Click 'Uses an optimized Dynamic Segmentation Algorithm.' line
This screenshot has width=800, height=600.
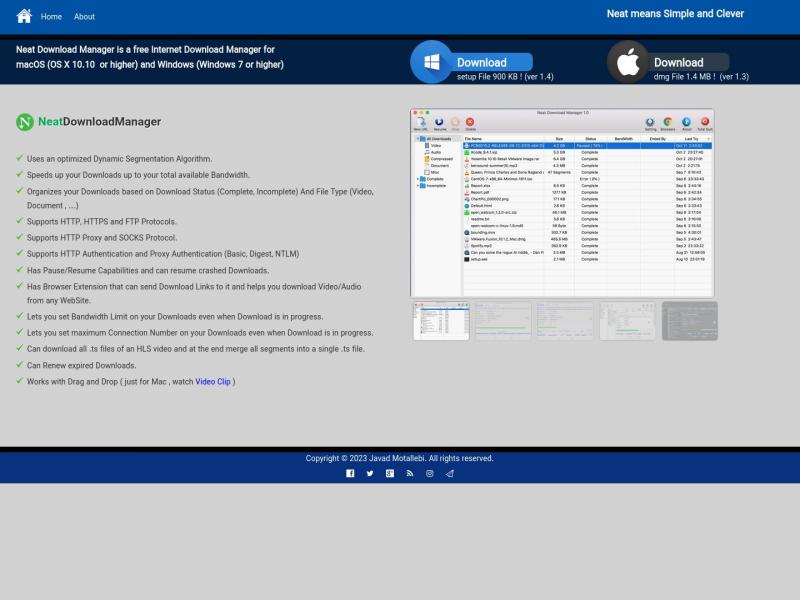(119, 159)
